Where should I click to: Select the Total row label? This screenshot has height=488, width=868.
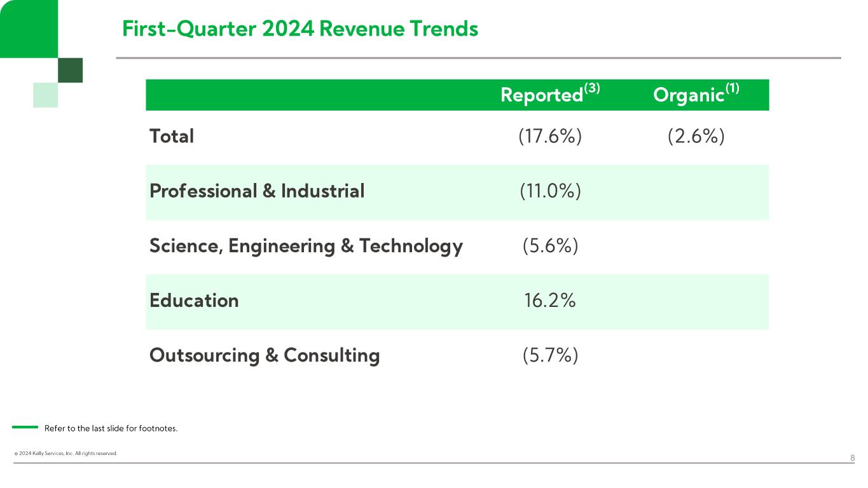coord(172,136)
